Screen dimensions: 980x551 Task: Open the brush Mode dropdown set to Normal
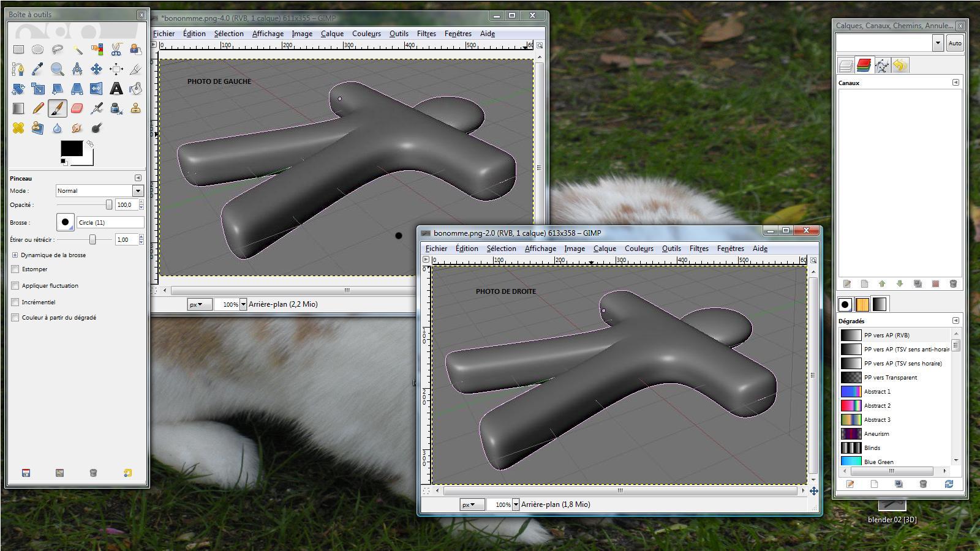coord(99,191)
